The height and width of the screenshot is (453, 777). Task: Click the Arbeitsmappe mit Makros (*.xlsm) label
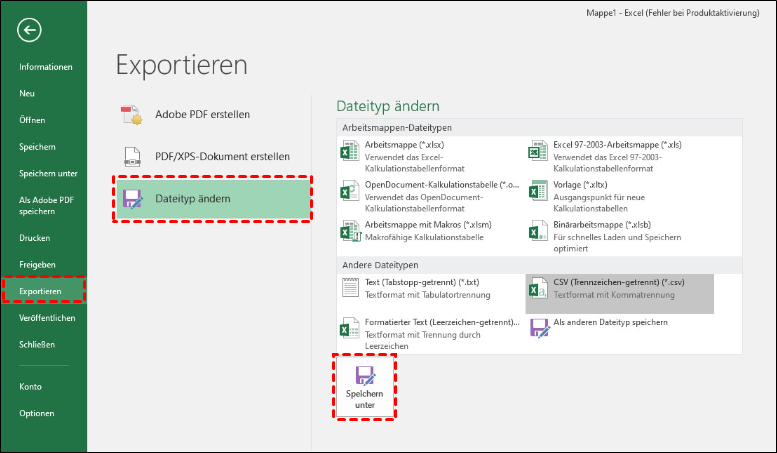(x=428, y=225)
